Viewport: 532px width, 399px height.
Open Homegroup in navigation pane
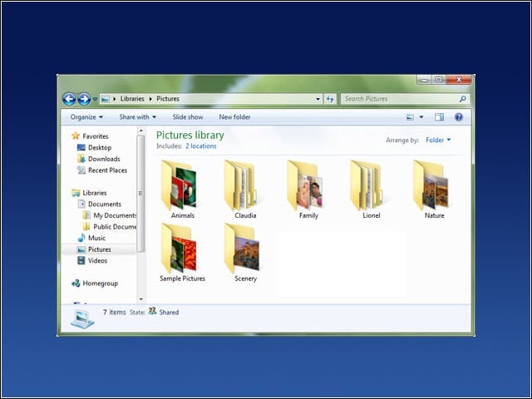coord(100,283)
